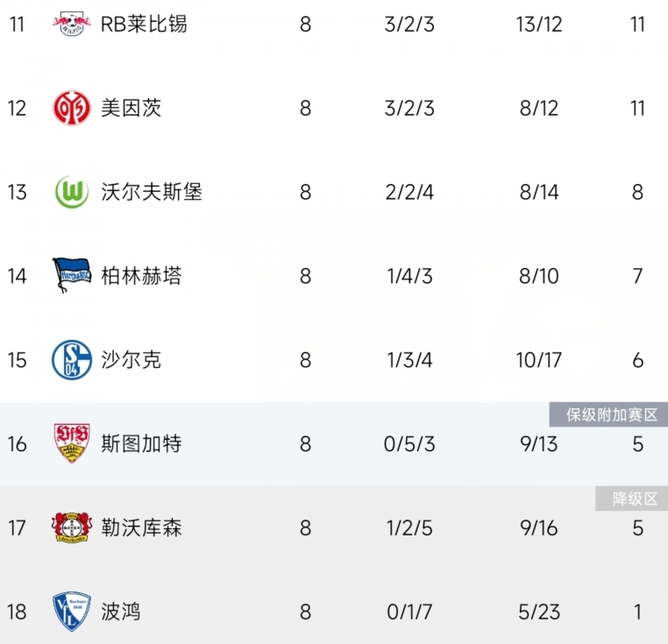Image resolution: width=668 pixels, height=644 pixels.
Task: Click the 沃尔夫斯堡 team name
Action: (152, 192)
